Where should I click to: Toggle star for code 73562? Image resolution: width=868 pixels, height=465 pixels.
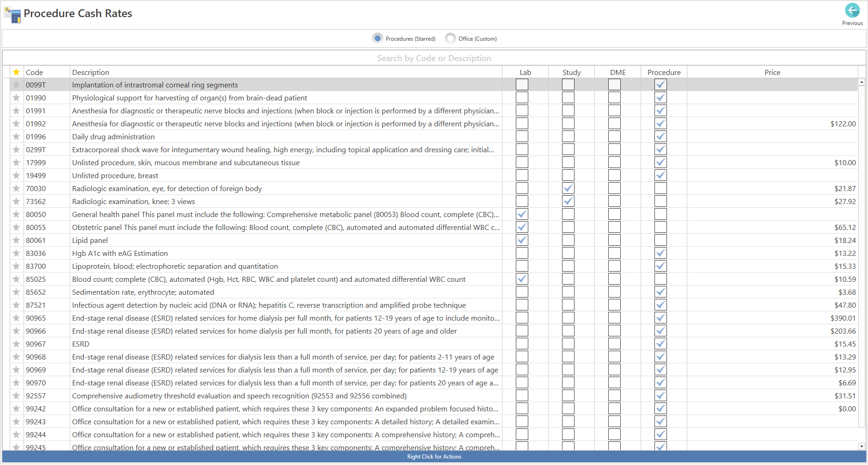tap(16, 201)
